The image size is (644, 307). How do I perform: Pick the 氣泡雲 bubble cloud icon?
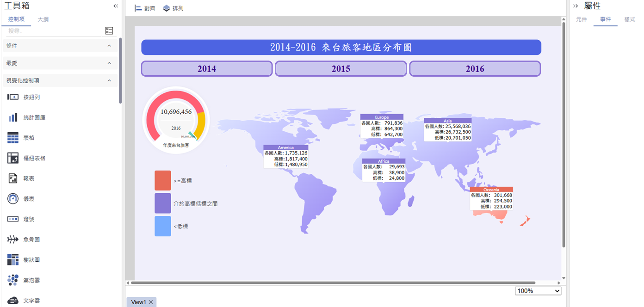point(13,280)
